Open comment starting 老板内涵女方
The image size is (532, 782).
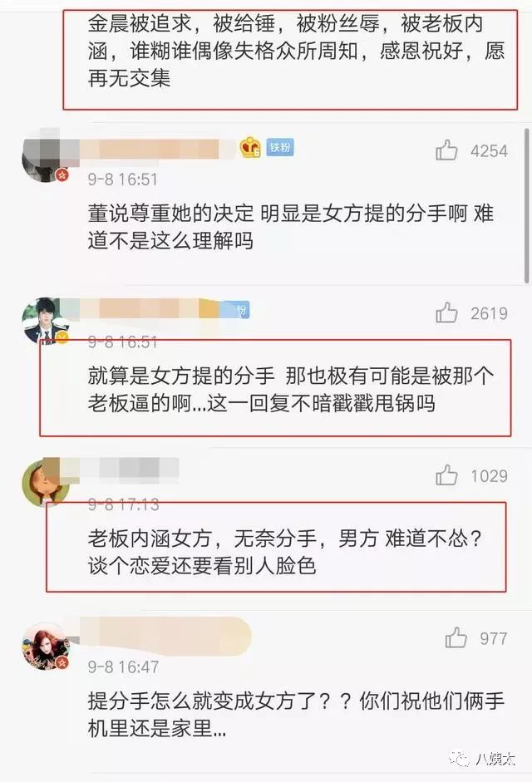tap(284, 552)
